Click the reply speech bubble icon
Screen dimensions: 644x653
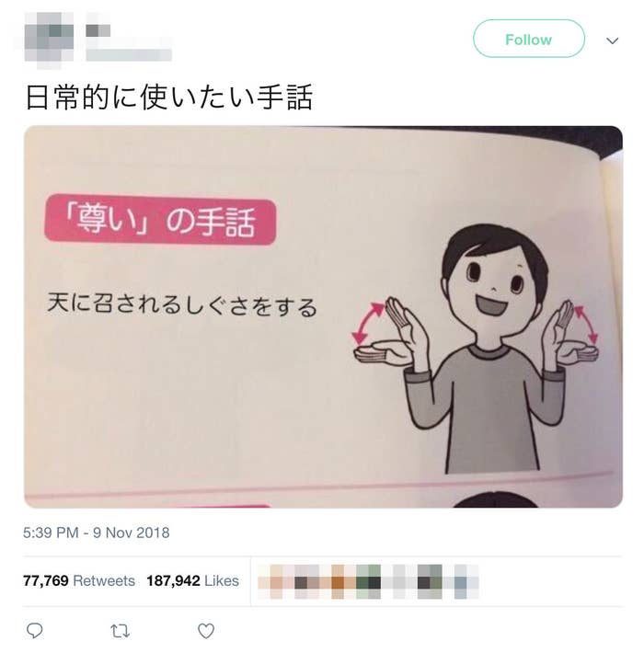(x=35, y=631)
